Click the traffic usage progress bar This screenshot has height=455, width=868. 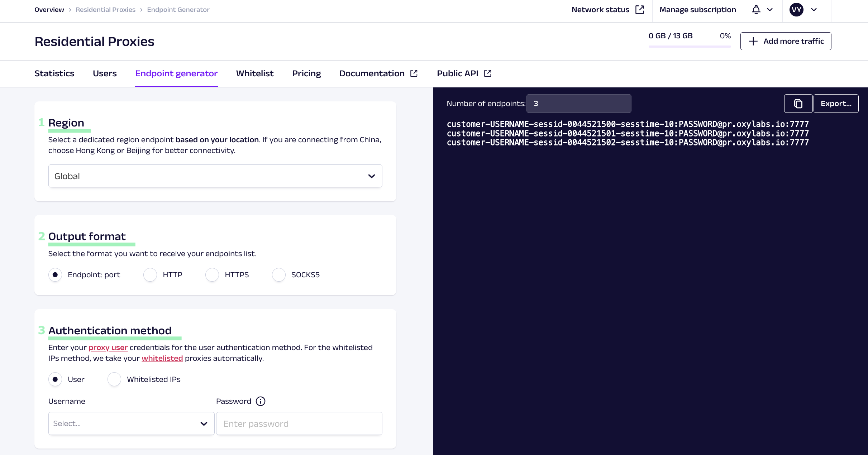tap(689, 46)
